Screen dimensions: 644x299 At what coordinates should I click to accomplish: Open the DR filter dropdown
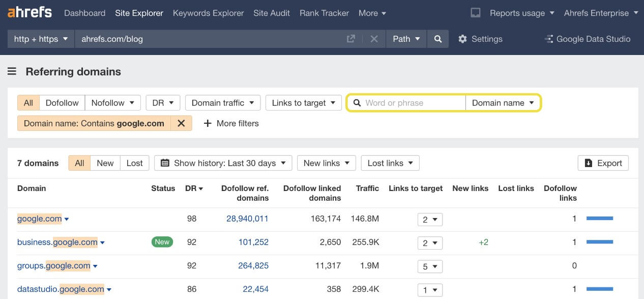pos(163,102)
